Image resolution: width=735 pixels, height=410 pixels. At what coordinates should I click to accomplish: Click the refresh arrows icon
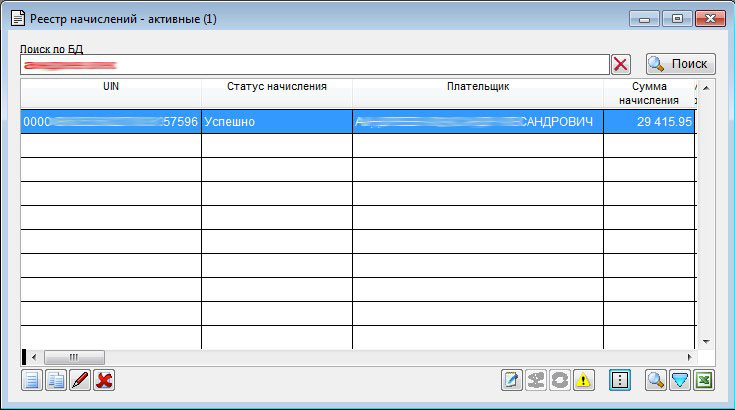[x=560, y=380]
